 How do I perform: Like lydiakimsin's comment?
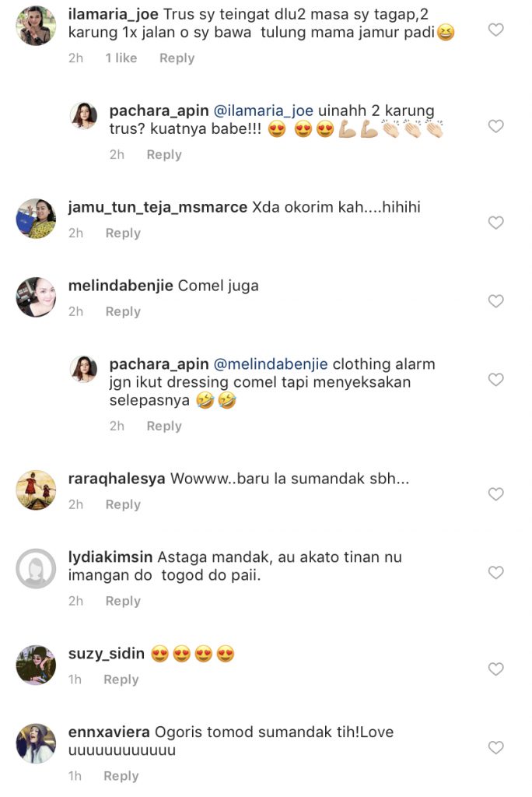point(495,573)
